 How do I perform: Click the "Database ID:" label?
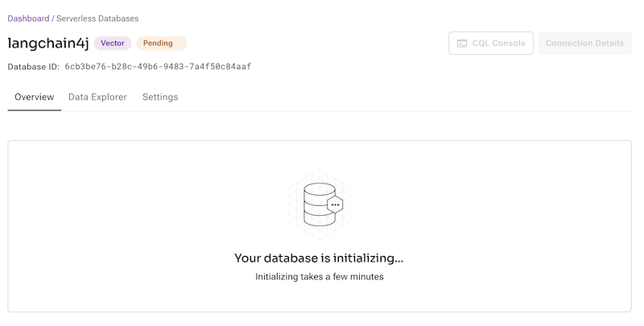pos(33,67)
